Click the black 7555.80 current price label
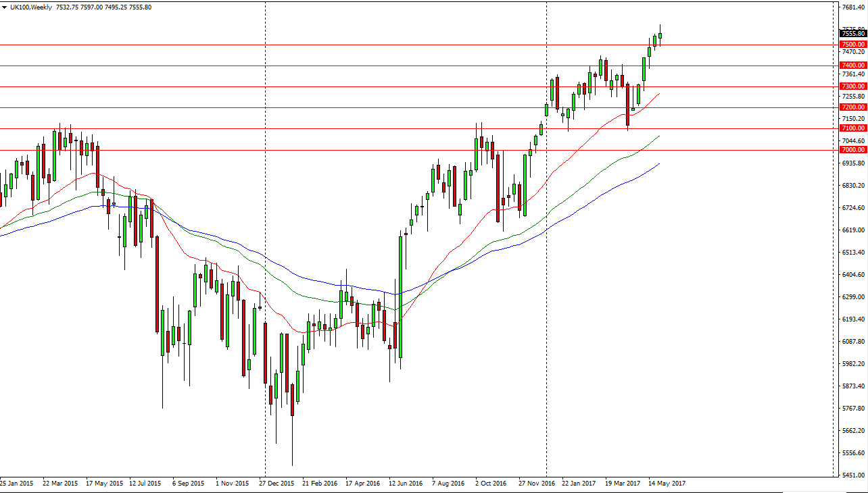This screenshot has height=493, width=868. (852, 34)
